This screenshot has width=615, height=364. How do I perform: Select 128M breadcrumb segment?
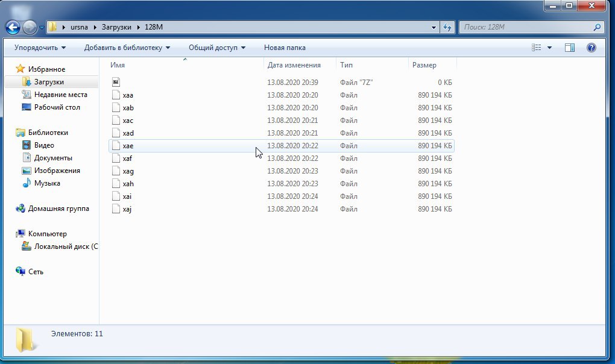coord(154,27)
